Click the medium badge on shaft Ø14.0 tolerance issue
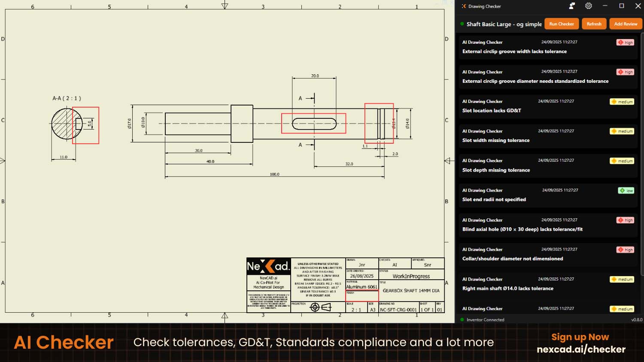Image resolution: width=644 pixels, height=362 pixels. (x=622, y=279)
